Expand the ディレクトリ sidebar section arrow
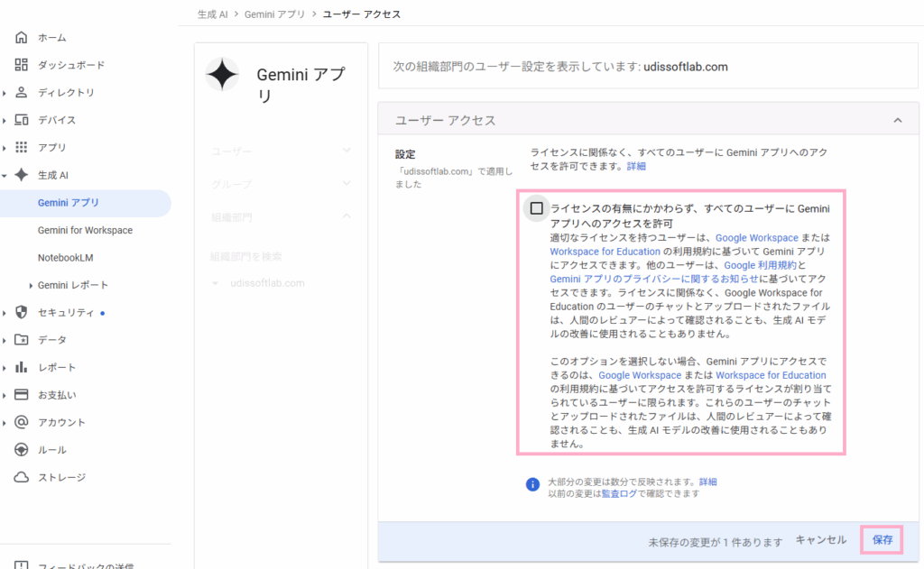 point(5,93)
